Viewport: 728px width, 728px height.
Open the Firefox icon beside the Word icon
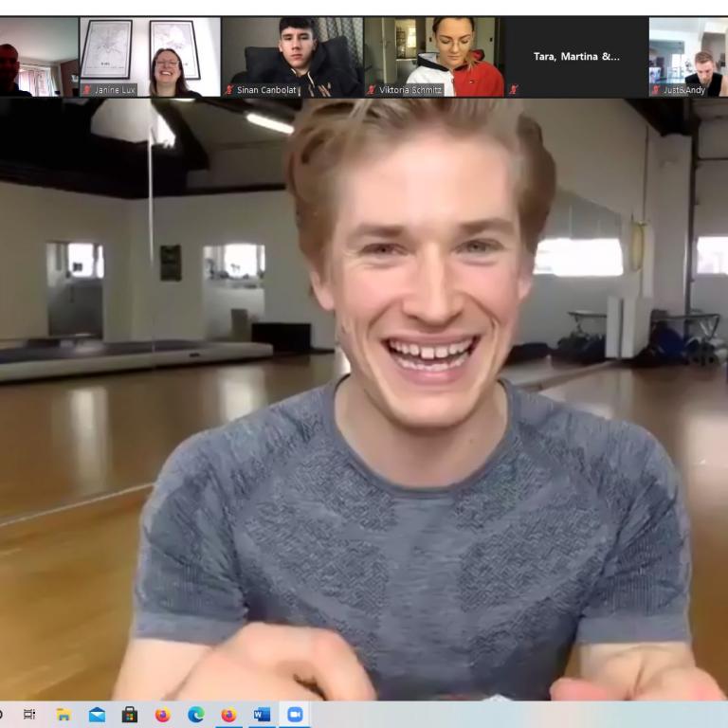tap(228, 715)
